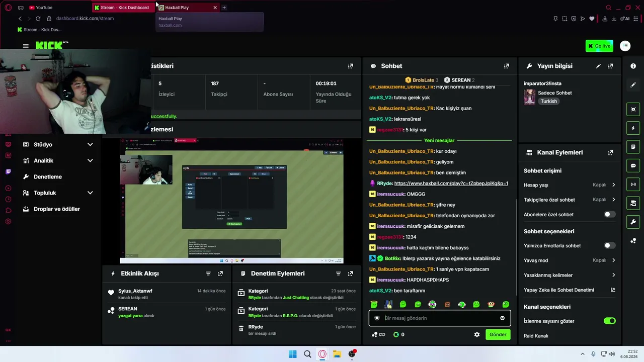This screenshot has height=362, width=644.
Task: Open Windows Start menu
Action: tap(292, 354)
